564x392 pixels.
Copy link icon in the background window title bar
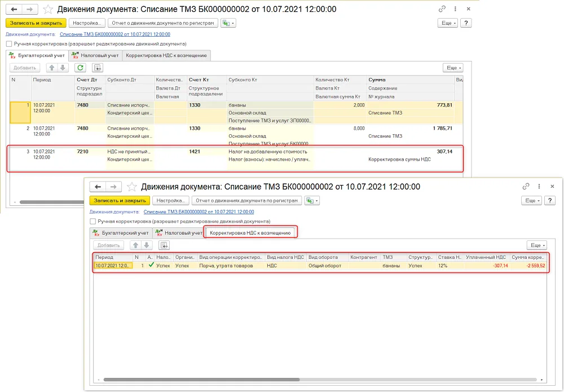(x=442, y=9)
